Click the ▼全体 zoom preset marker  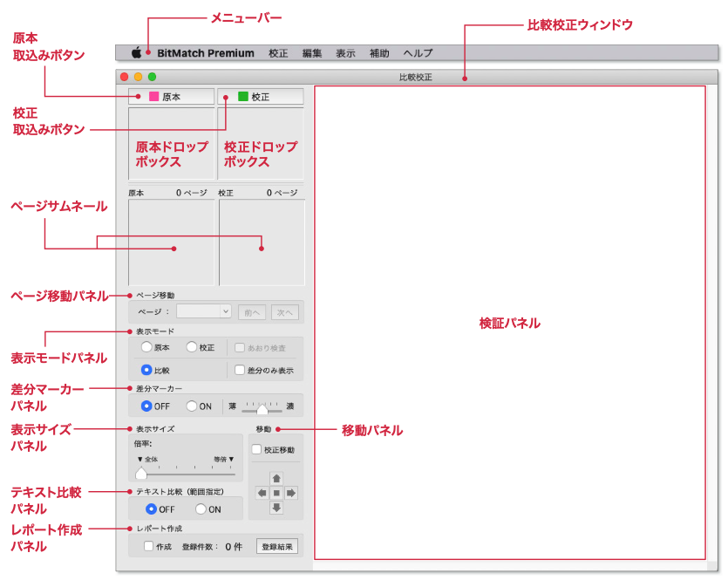click(147, 459)
